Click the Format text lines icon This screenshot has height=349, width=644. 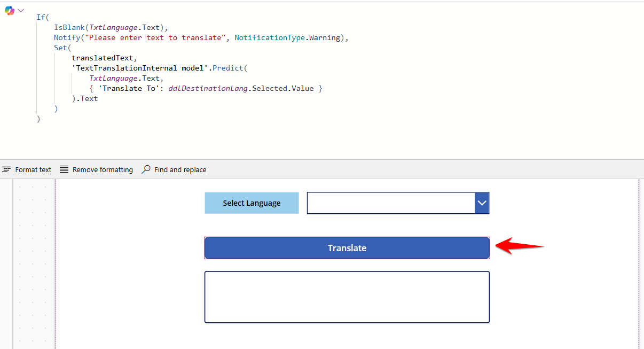tap(6, 169)
